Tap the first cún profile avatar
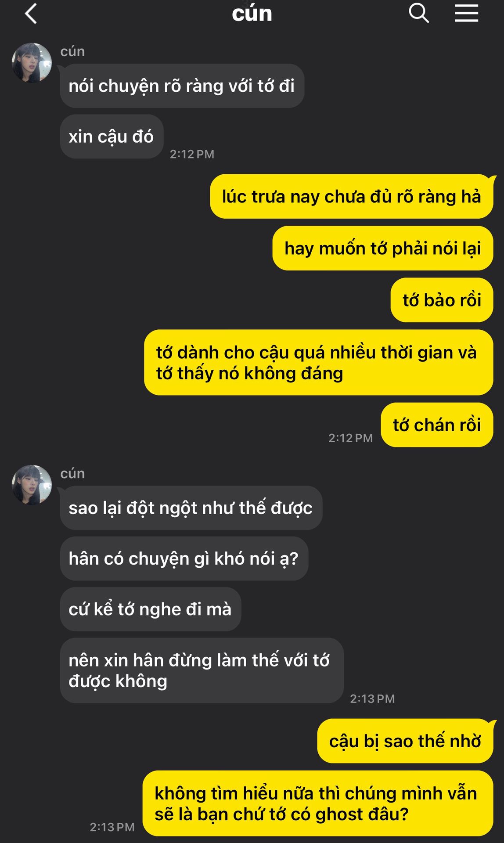The image size is (504, 843). (32, 63)
